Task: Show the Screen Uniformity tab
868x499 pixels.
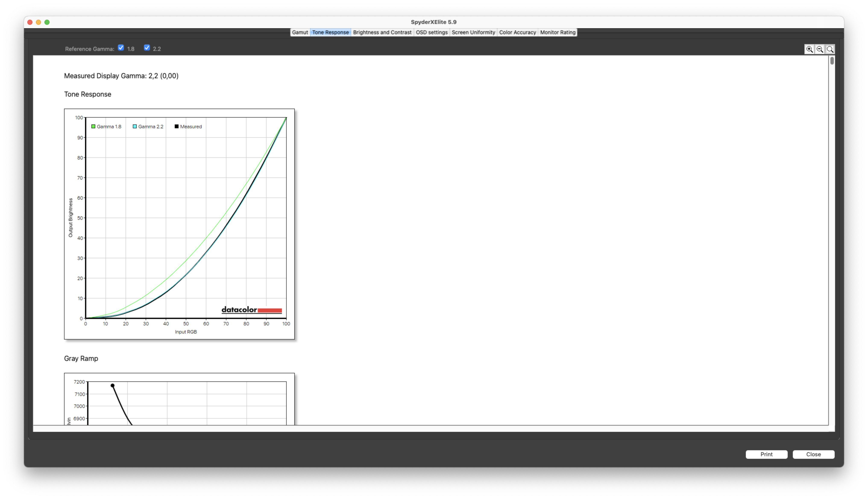Action: point(473,32)
